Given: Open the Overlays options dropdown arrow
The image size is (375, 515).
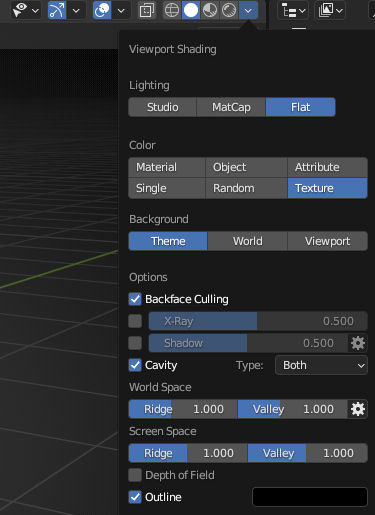Looking at the screenshot, I should pyautogui.click(x=121, y=11).
